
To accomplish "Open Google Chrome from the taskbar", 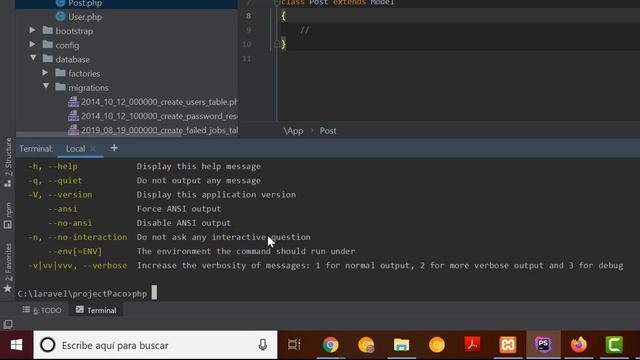I will point(331,345).
